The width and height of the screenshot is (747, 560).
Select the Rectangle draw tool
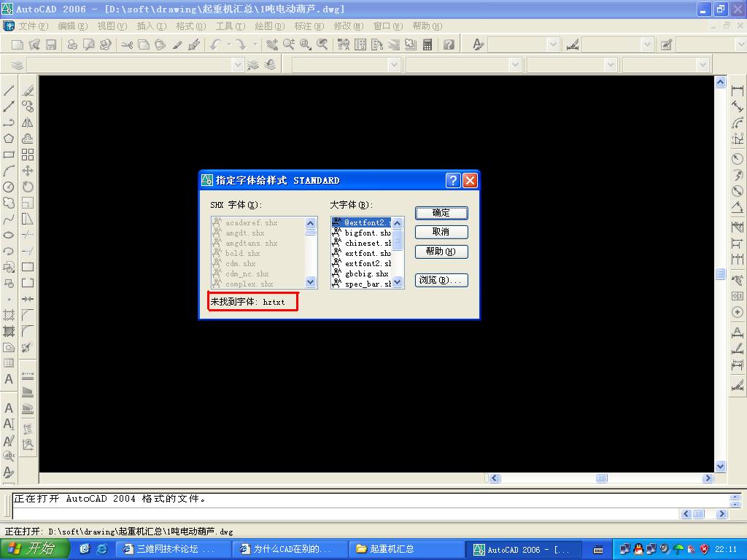(9, 155)
